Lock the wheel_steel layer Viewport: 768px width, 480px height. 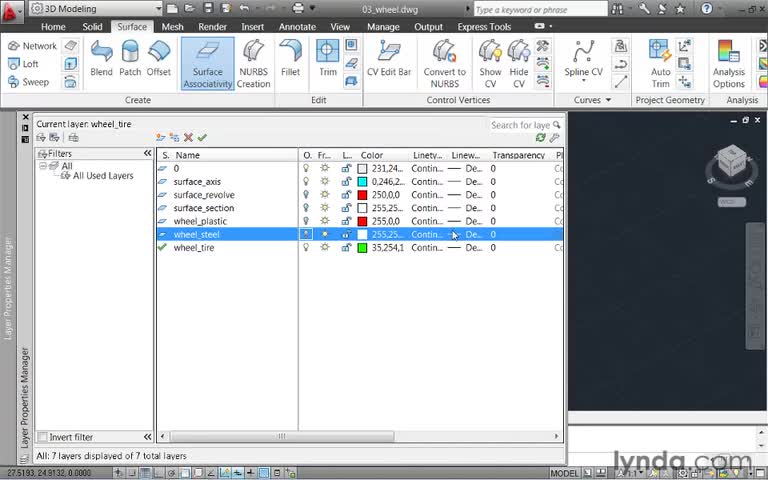click(x=346, y=235)
